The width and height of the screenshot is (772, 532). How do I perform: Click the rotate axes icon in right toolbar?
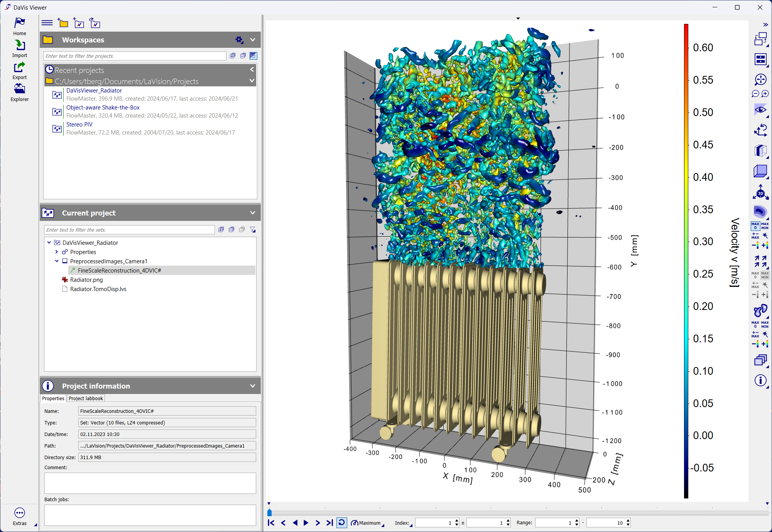point(760,130)
